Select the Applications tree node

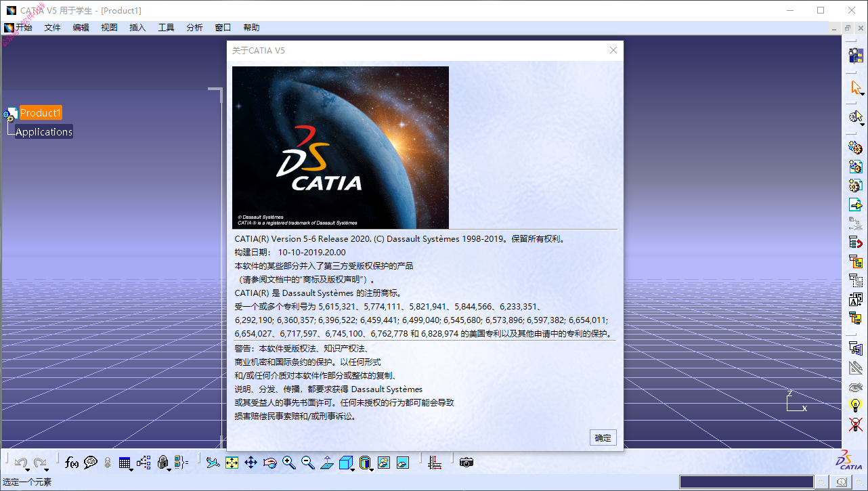click(x=44, y=132)
